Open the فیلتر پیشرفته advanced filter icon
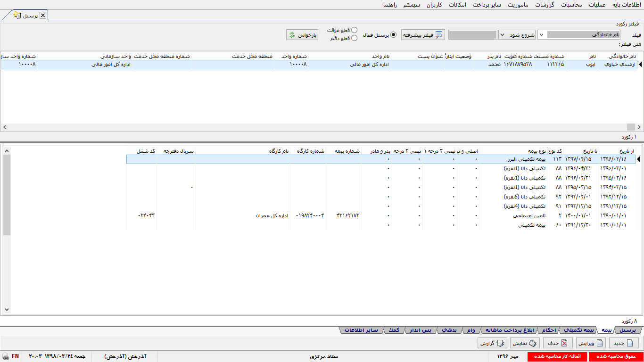This screenshot has width=644, height=362. [439, 35]
